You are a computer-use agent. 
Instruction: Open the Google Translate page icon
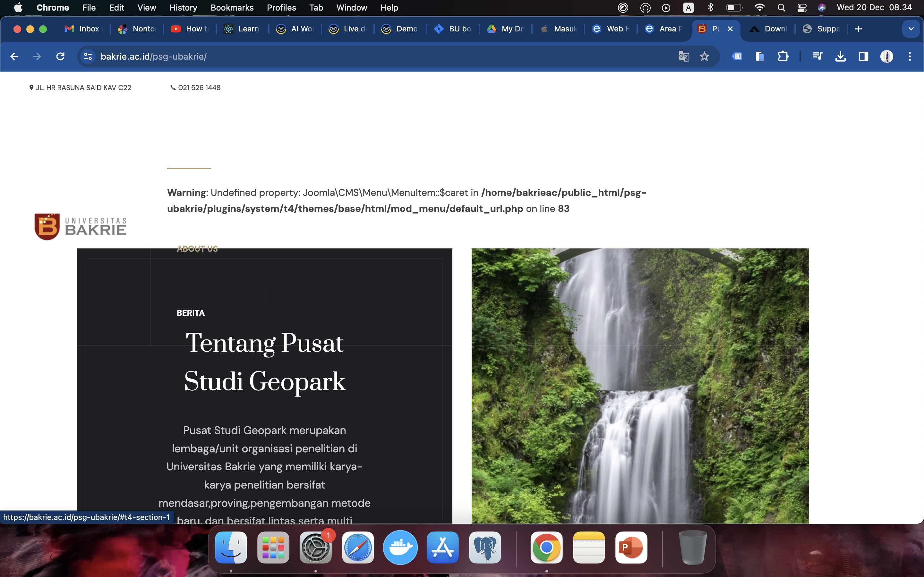683,56
